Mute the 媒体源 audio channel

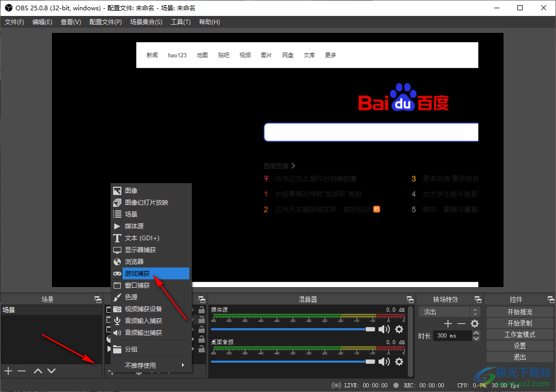click(x=384, y=329)
